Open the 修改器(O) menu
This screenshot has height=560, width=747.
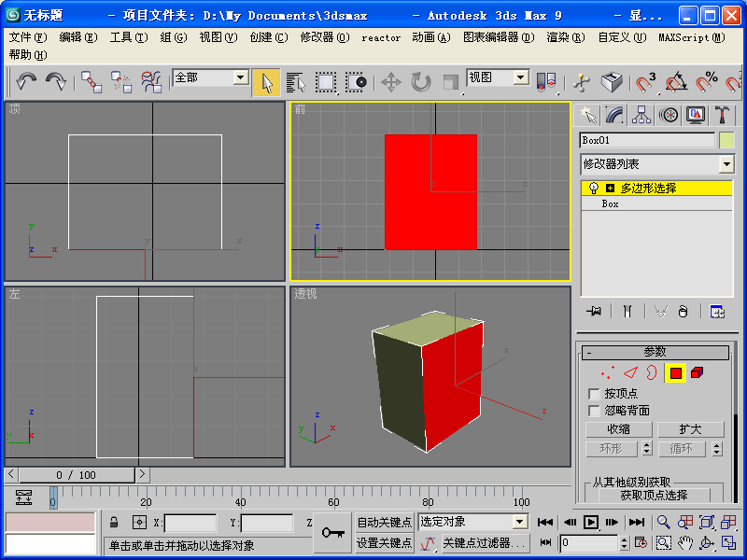(x=324, y=37)
